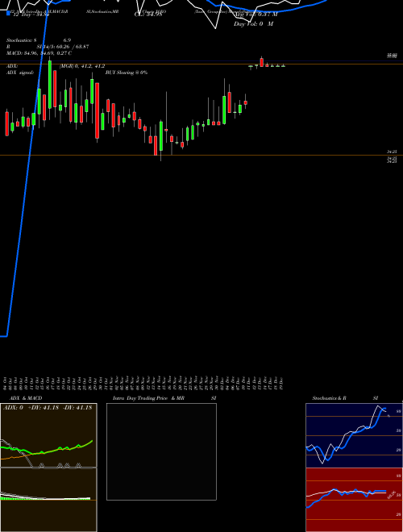The image size is (403, 532).
Task: Click the last date label on the time axis
Action: [x=281, y=383]
